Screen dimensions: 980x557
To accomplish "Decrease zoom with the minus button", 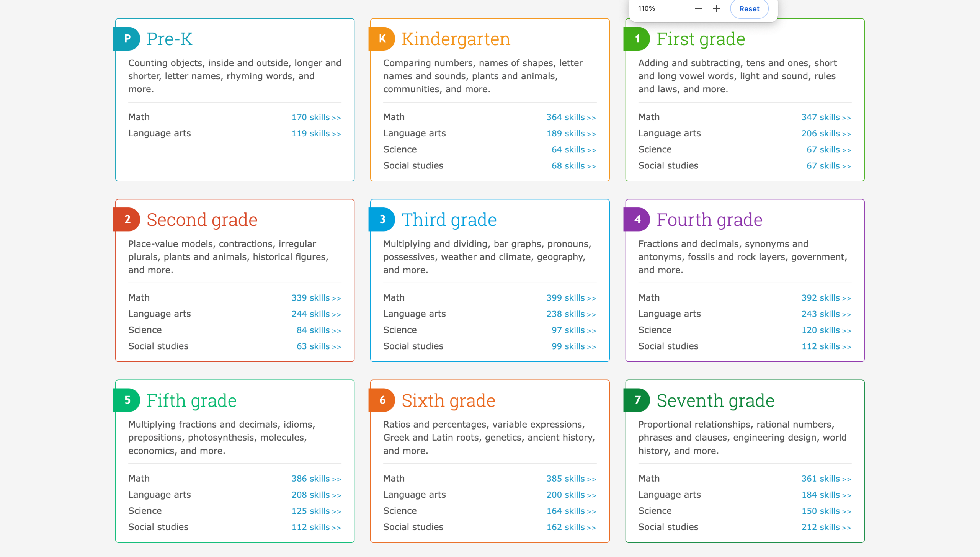I will click(698, 8).
